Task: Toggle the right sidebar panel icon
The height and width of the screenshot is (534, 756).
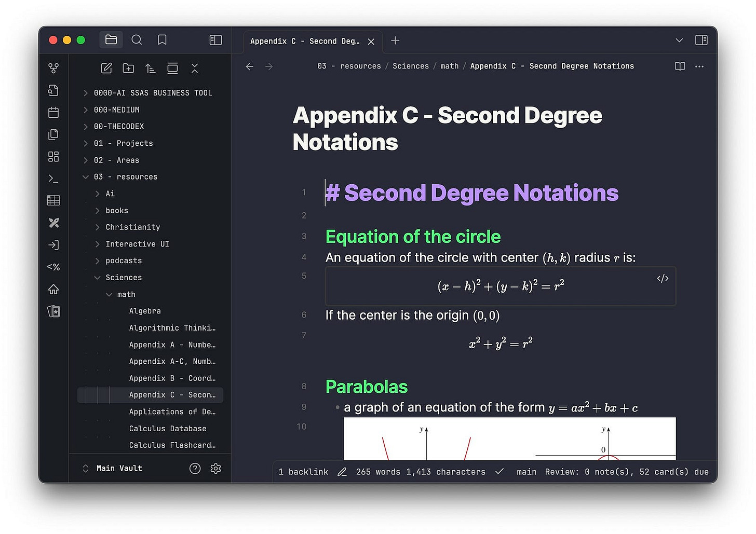Action: point(701,40)
